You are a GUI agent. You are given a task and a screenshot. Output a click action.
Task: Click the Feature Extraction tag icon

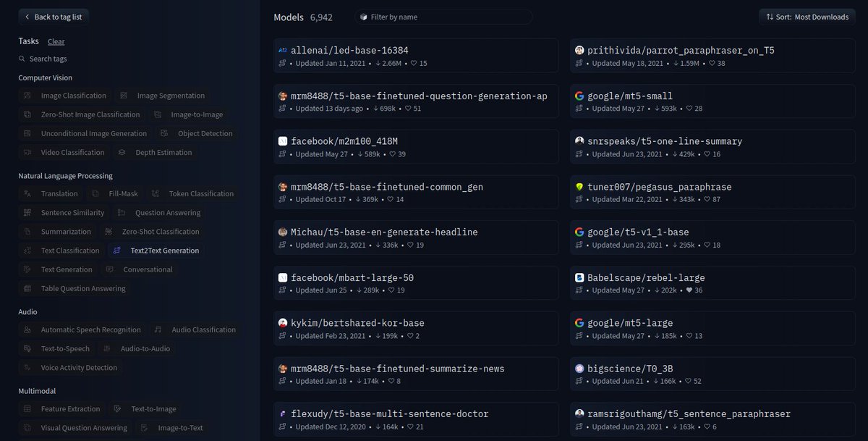[27, 409]
